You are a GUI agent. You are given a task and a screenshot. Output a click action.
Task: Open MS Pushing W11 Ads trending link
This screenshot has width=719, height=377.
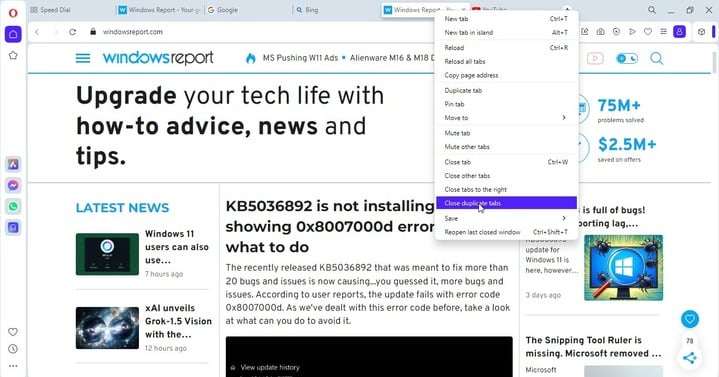[300, 58]
